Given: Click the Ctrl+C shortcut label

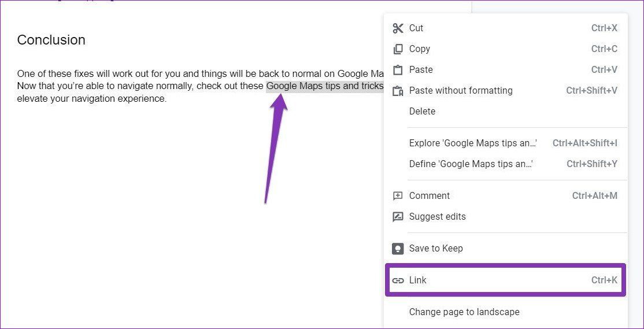Looking at the screenshot, I should tap(604, 49).
